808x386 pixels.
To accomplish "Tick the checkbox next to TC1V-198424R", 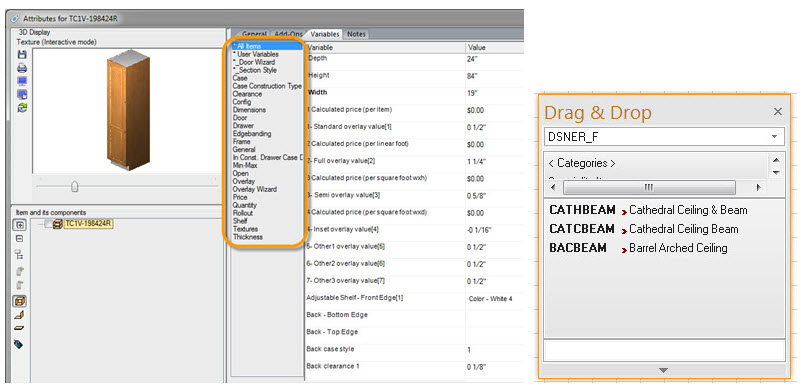I will [x=48, y=224].
